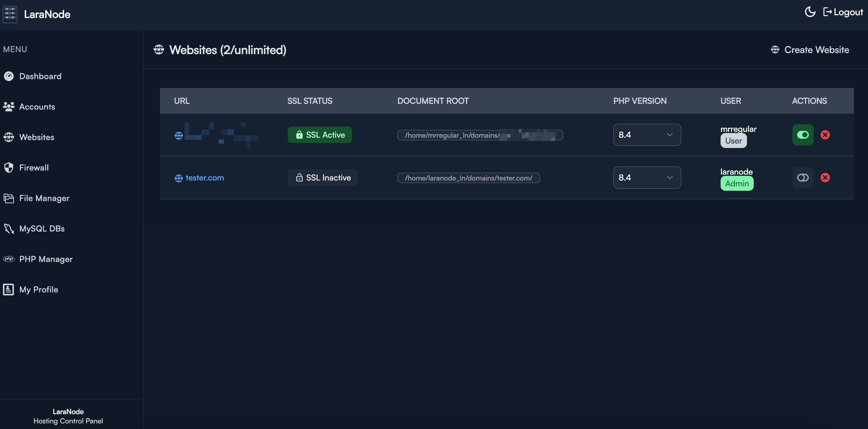Open the Accounts menu item
Viewport: 868px width, 429px height.
click(37, 107)
